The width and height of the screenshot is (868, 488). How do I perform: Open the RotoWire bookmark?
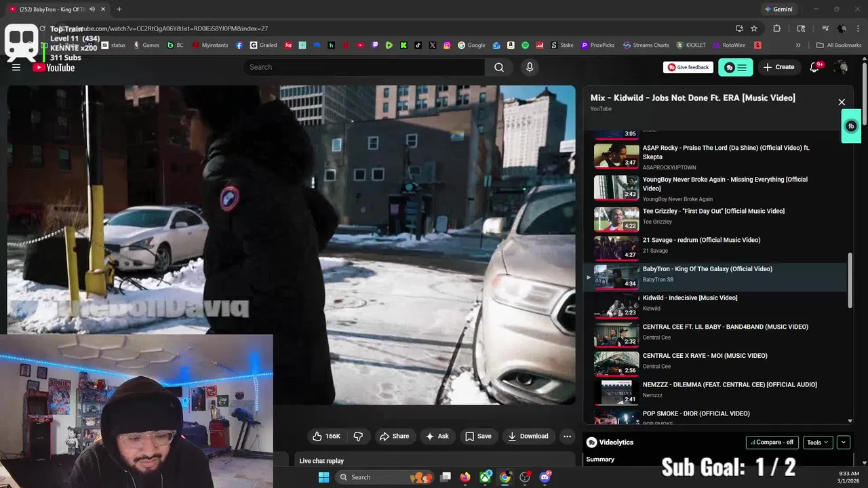click(x=729, y=45)
